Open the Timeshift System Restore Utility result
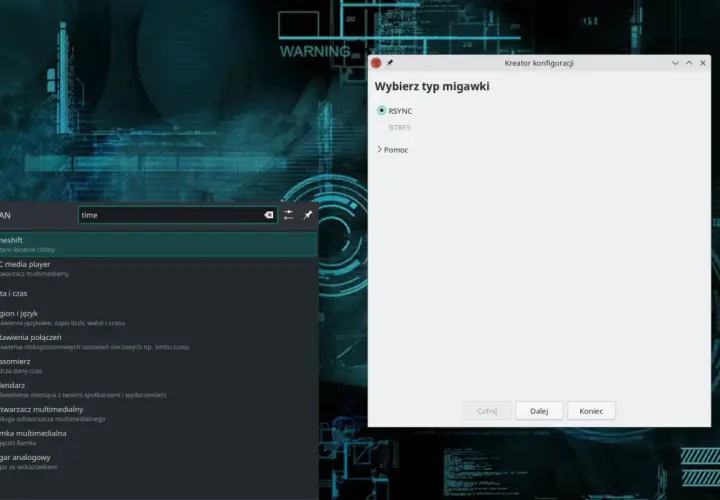 coord(158,244)
